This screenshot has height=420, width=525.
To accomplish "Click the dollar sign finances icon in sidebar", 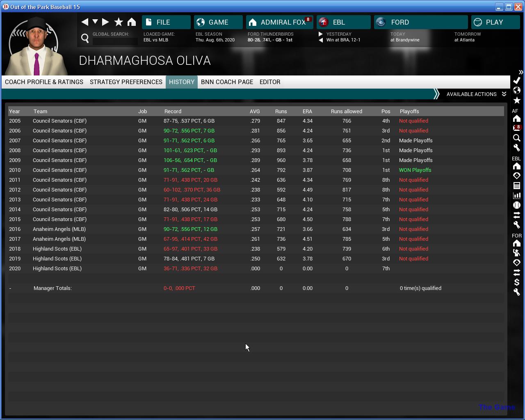I will coord(517,282).
